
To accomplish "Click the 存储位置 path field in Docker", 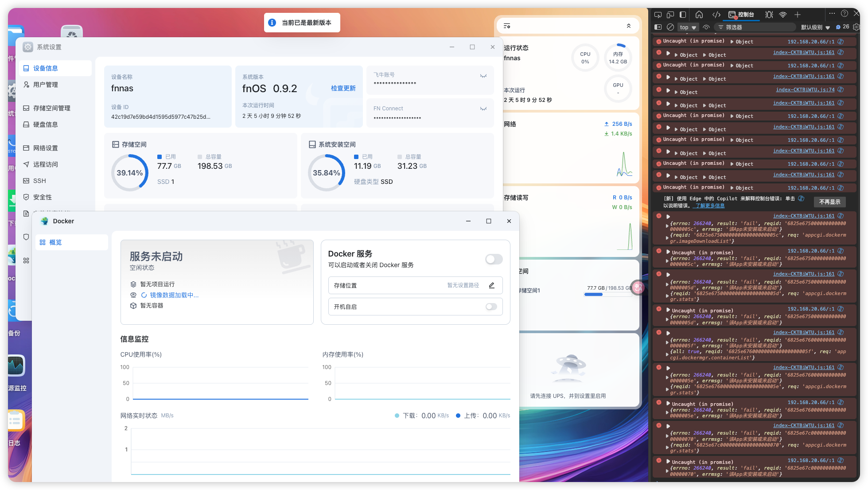I will 415,285.
